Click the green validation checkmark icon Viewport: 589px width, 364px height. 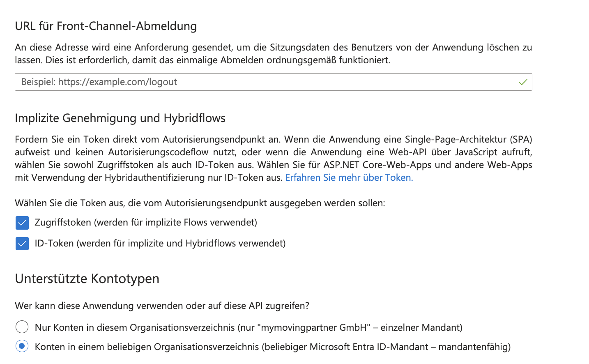coord(522,82)
